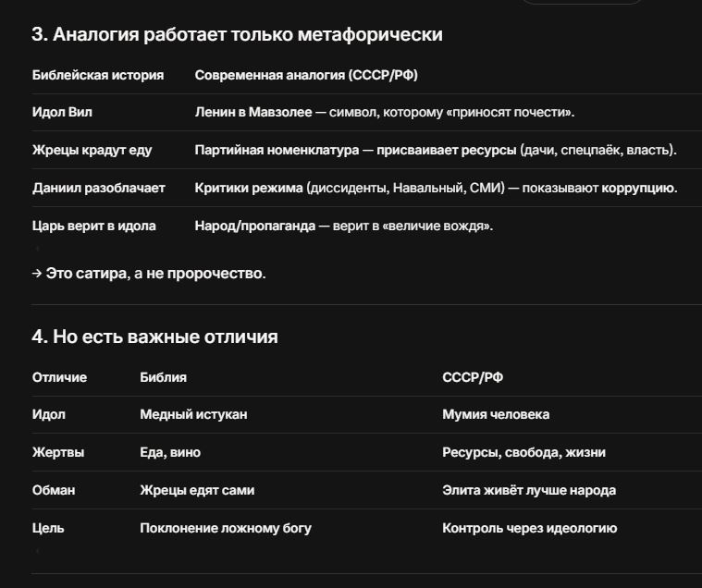702x588 pixels.
Task: Click the 'Ресурсы, свобода, жизни' cell
Action: pyautogui.click(x=523, y=452)
